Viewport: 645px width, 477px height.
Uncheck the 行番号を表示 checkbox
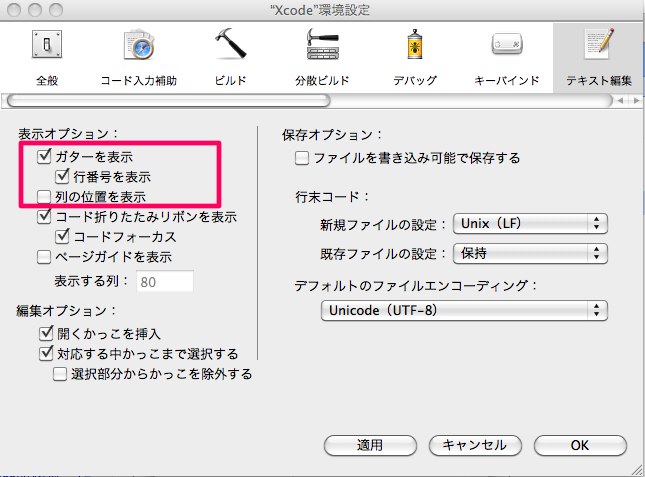click(x=62, y=176)
